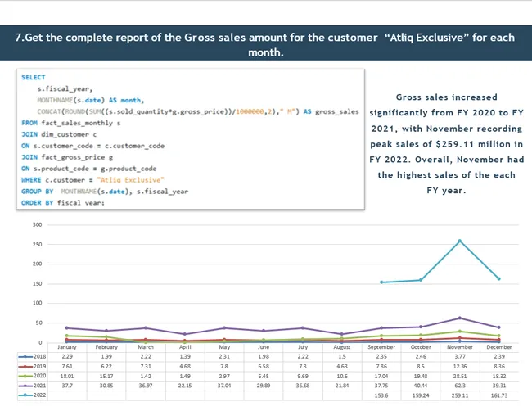Click the 8.5 cell for October 2019
Screen dimensions: 532x411
(x=421, y=366)
